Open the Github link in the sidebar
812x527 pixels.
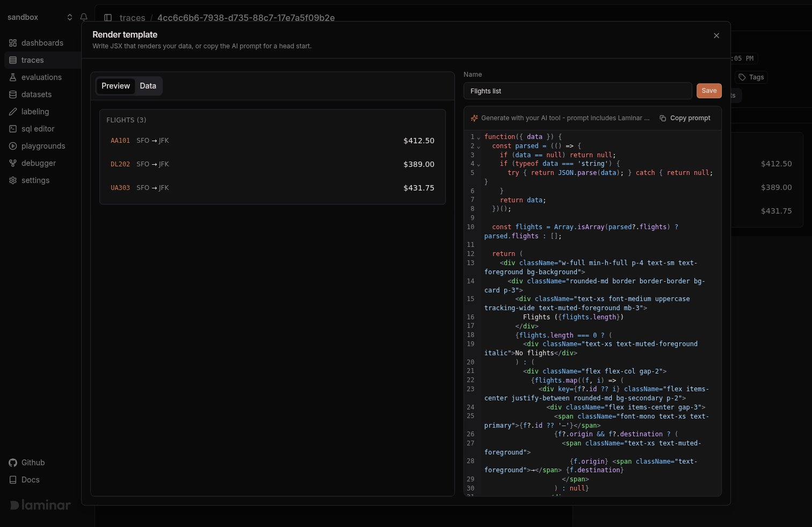click(33, 463)
